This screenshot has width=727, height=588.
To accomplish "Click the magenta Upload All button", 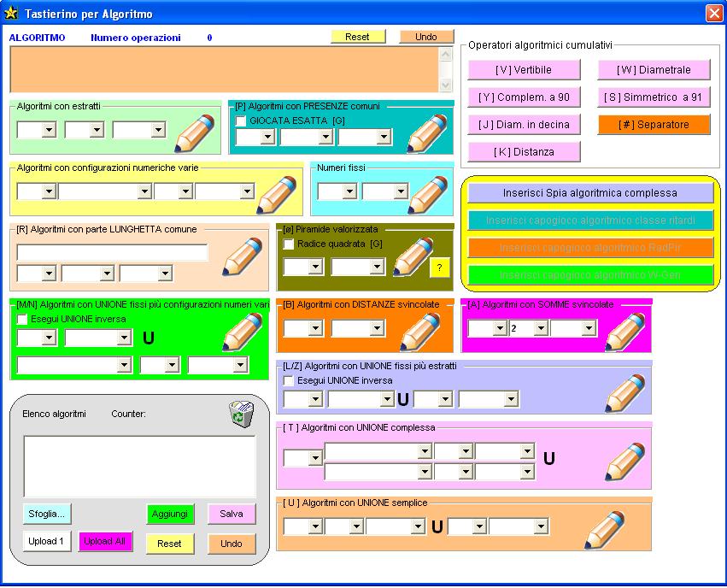I will click(105, 542).
